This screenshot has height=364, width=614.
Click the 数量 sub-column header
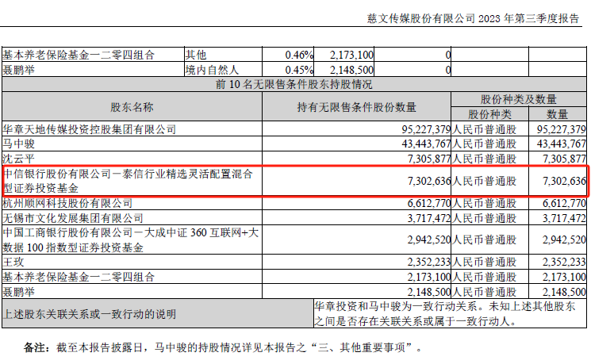coord(557,114)
